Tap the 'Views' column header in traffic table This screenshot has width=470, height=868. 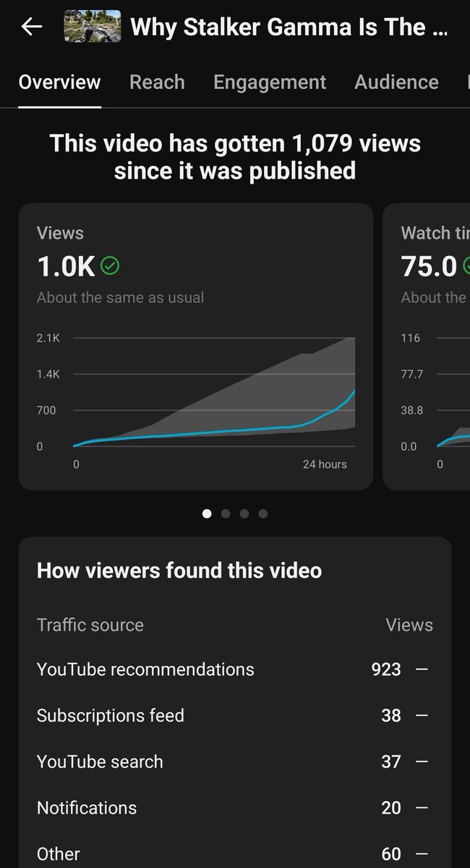click(409, 625)
